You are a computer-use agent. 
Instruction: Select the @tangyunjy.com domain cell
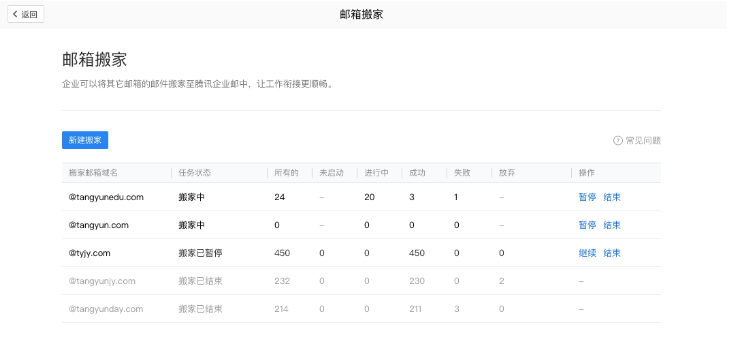[x=102, y=281]
